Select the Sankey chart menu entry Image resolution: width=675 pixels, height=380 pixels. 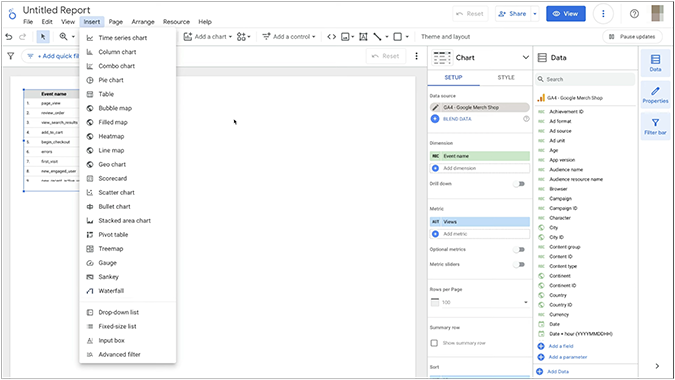click(x=127, y=277)
